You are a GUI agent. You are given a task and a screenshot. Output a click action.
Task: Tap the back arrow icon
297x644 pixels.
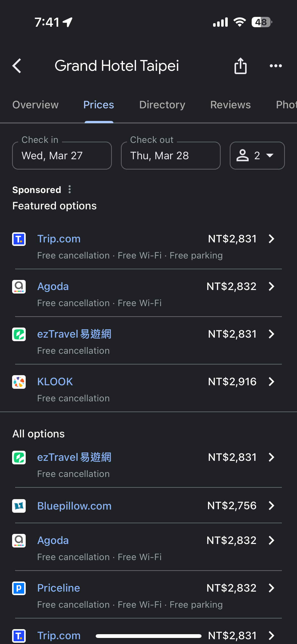coord(17,66)
